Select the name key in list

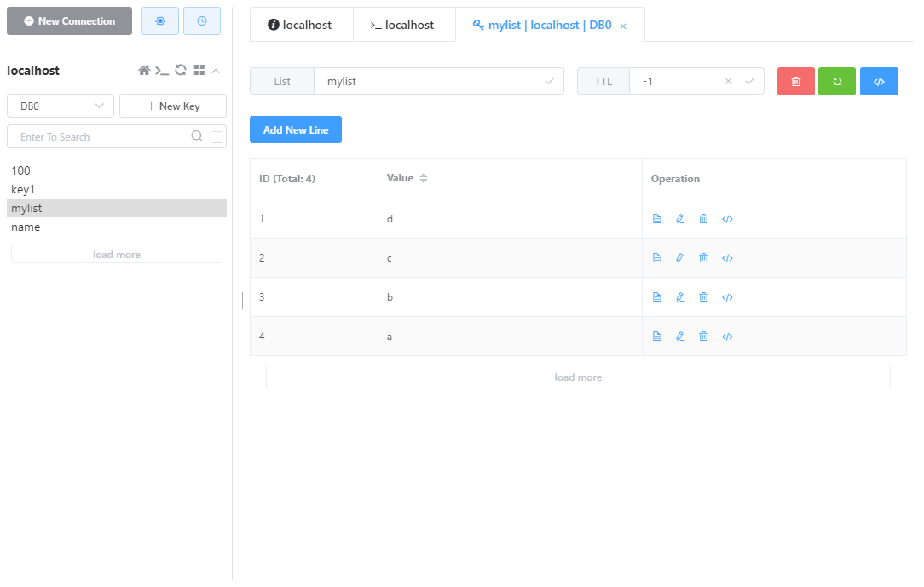[x=117, y=227]
